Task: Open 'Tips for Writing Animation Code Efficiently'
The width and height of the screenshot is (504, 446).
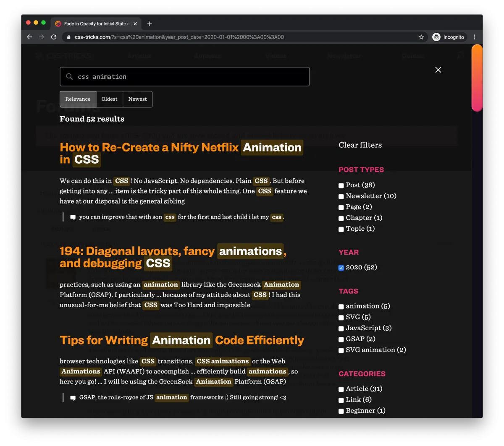Action: pos(182,340)
